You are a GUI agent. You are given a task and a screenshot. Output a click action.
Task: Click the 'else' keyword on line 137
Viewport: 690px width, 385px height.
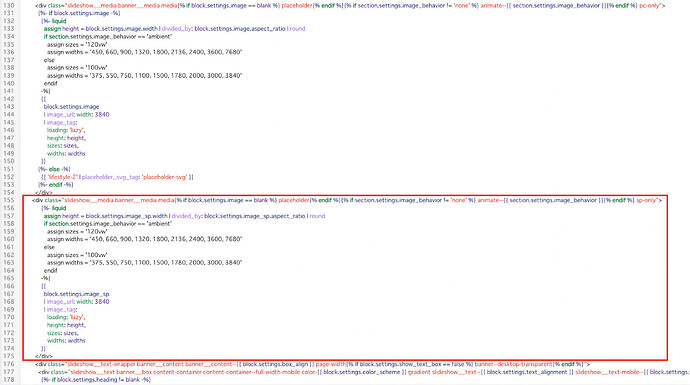tap(49, 60)
